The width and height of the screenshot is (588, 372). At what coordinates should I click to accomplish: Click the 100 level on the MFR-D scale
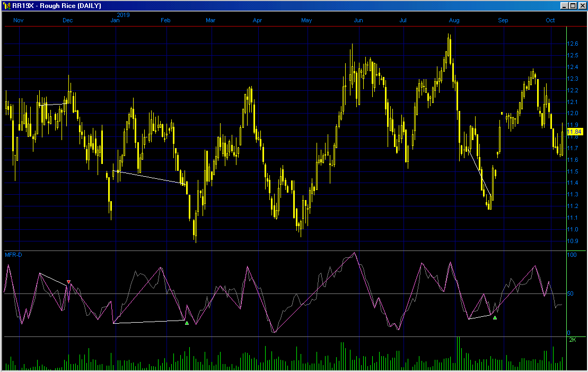click(572, 255)
